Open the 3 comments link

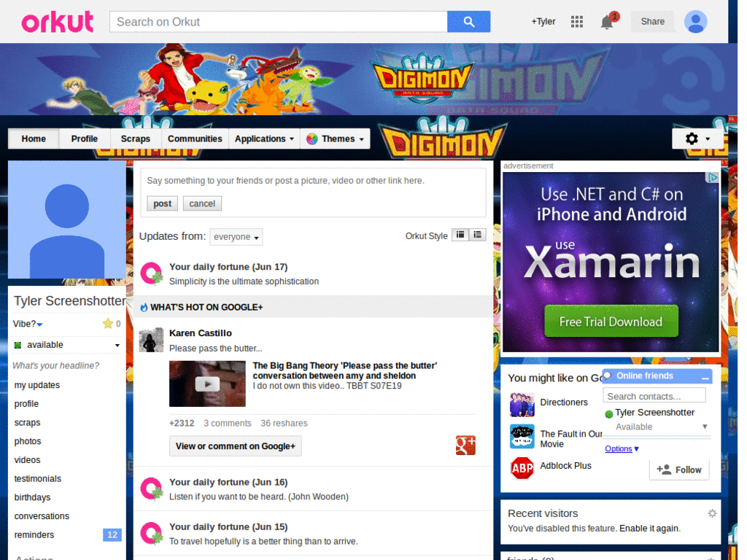pos(228,423)
